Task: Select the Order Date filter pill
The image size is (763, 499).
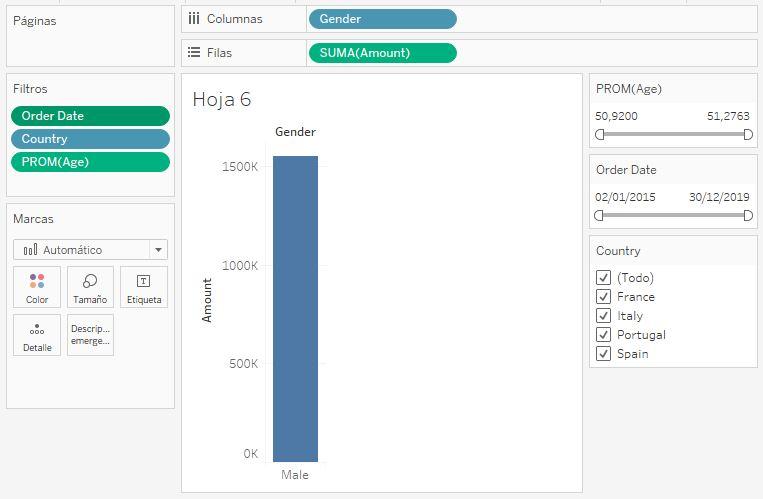Action: 90,116
